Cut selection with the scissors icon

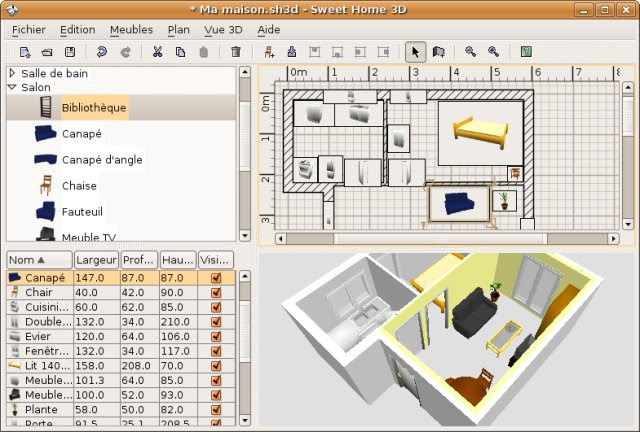[x=158, y=52]
